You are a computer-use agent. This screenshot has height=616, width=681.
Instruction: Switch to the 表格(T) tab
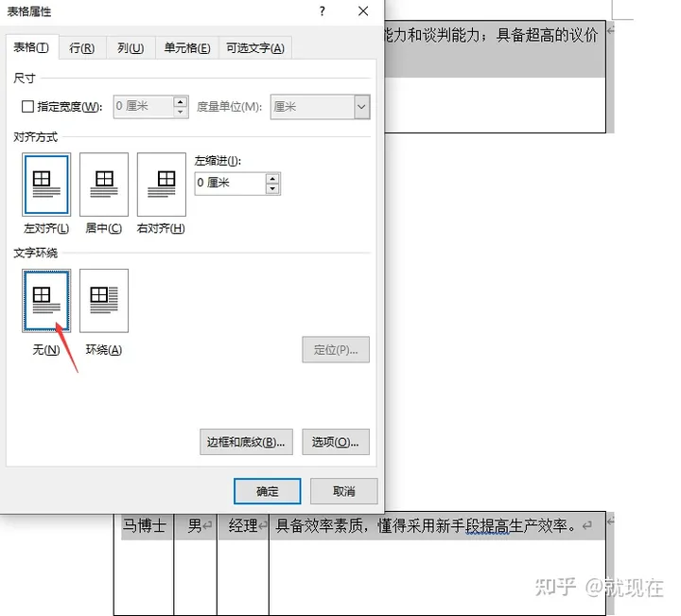[x=31, y=47]
